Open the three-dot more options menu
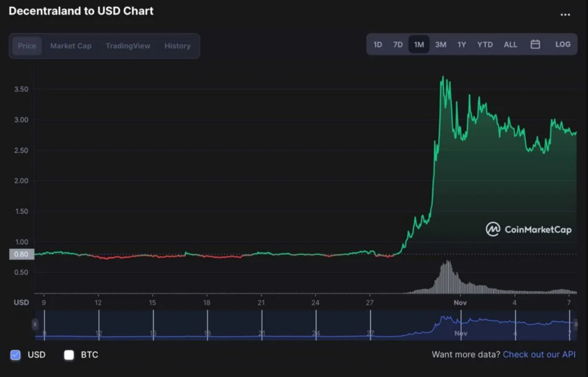Screen dimensions: 588x377 tap(565, 15)
